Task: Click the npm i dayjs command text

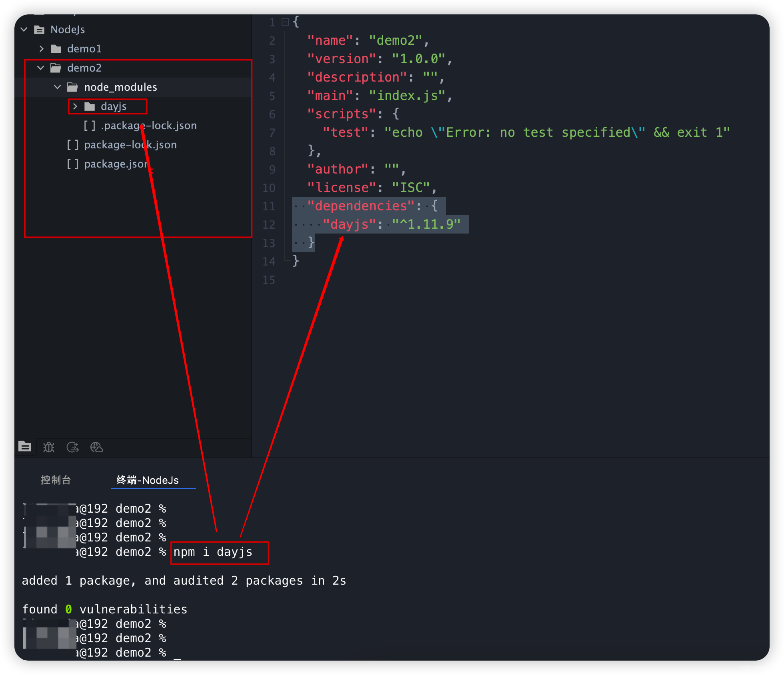Action: click(213, 552)
